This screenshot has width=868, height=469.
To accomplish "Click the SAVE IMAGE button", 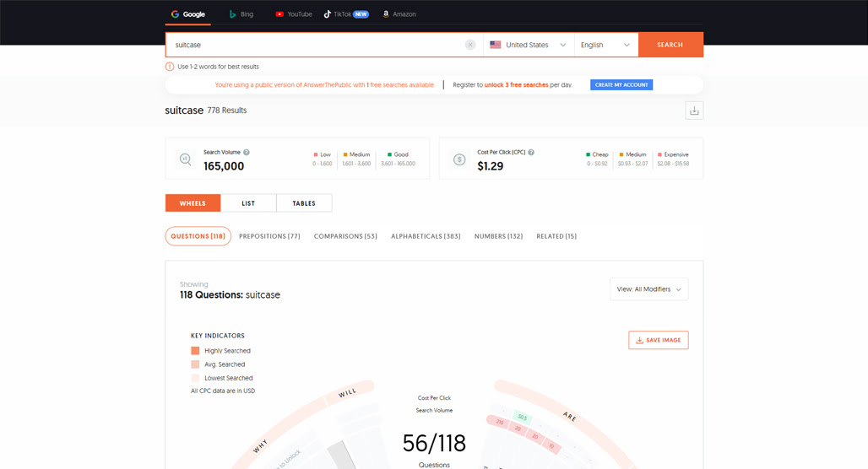I will [659, 340].
